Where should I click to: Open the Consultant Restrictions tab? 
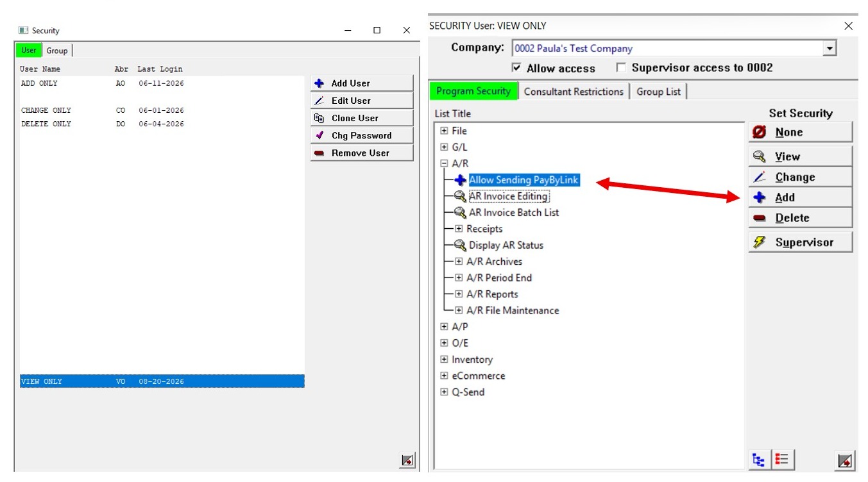click(x=574, y=92)
